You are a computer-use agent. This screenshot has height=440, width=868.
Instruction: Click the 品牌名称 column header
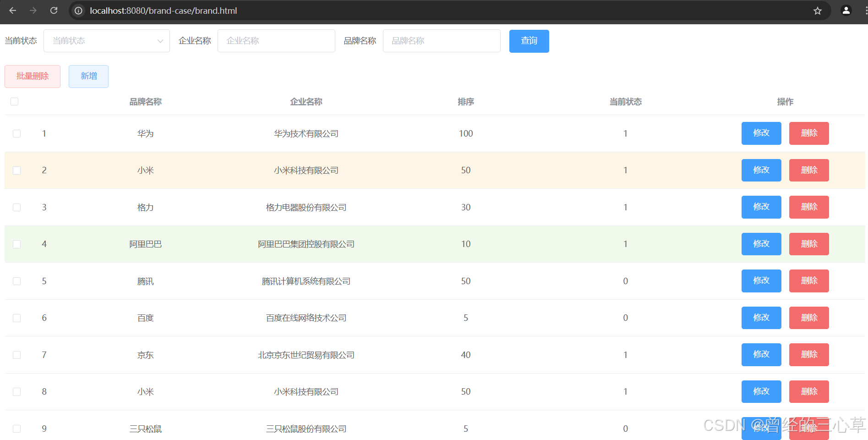click(146, 102)
